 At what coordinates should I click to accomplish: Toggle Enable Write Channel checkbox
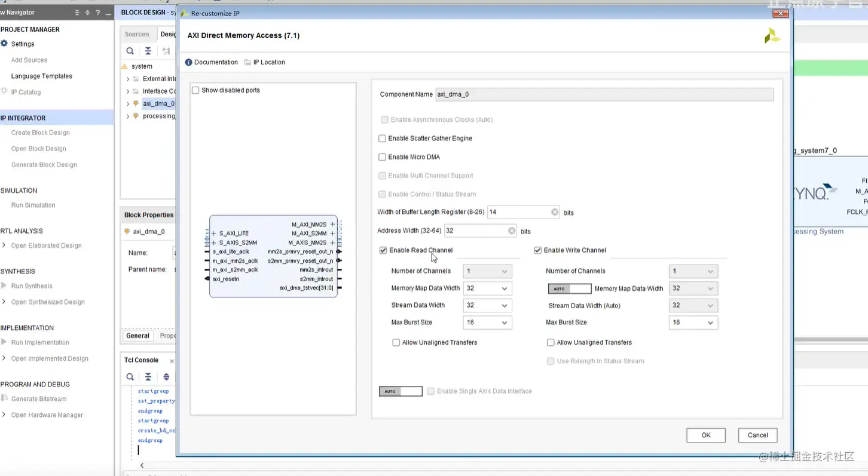[x=537, y=250]
